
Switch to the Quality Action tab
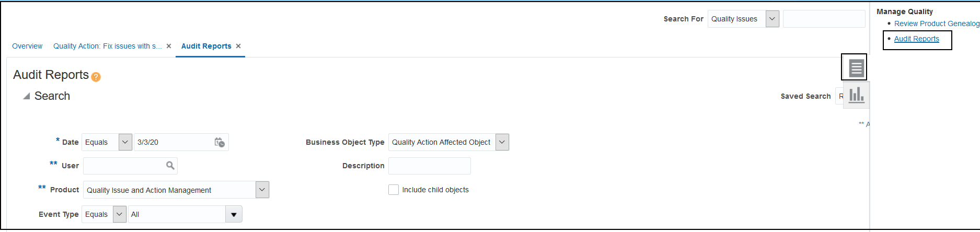(107, 46)
